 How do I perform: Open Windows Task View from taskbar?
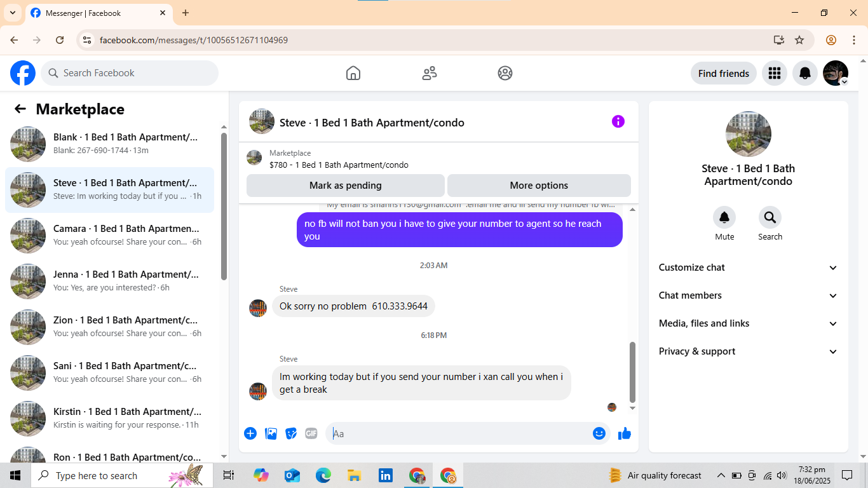click(x=229, y=475)
